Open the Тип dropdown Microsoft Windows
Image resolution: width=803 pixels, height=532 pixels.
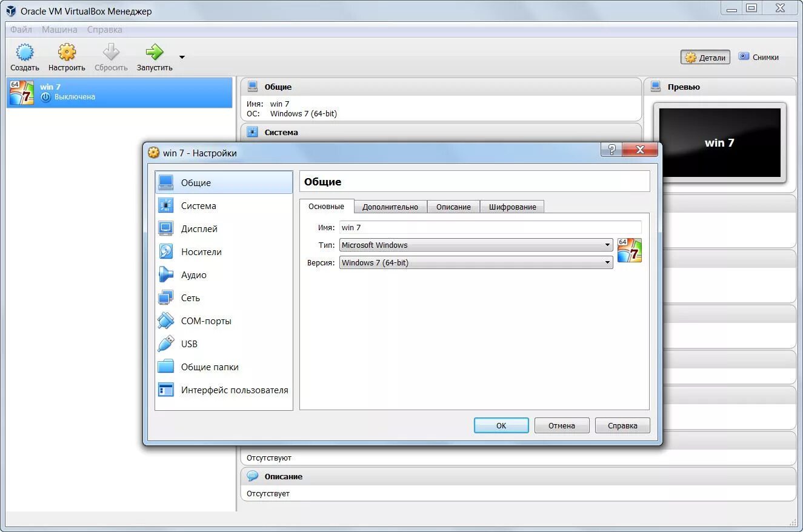[476, 245]
